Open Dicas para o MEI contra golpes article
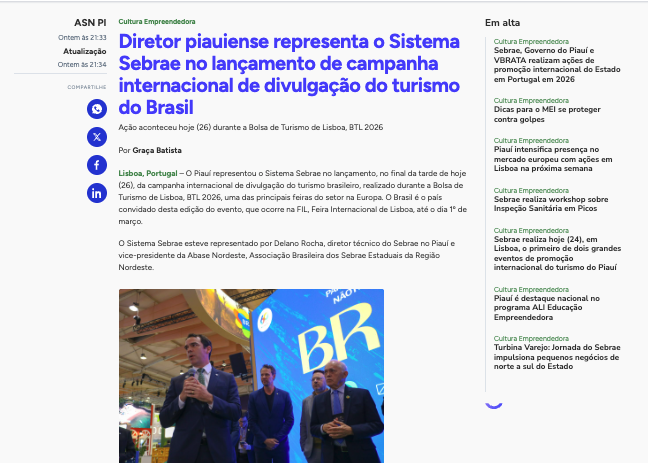Screen dimensions: 648x463 tap(547, 115)
